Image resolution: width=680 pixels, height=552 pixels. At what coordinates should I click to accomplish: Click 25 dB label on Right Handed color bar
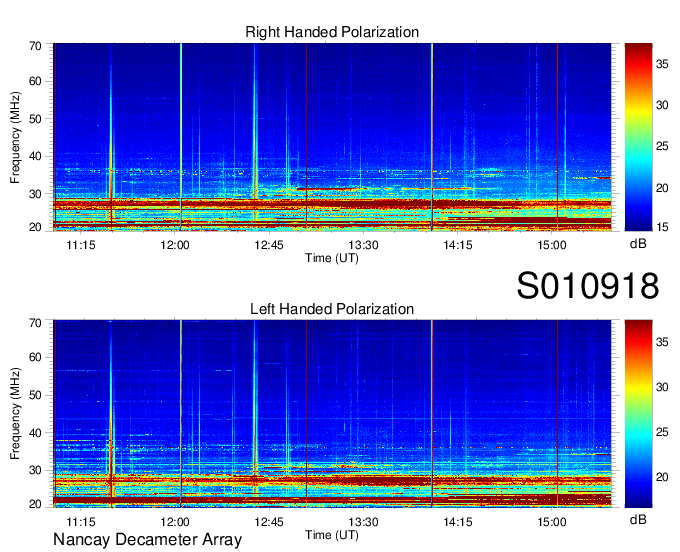[662, 146]
